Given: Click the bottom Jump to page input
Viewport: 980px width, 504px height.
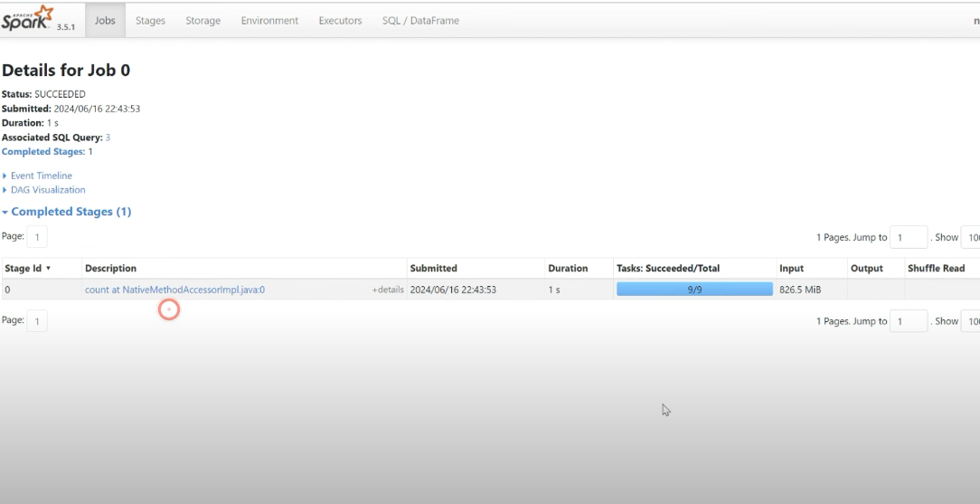Looking at the screenshot, I should [909, 321].
